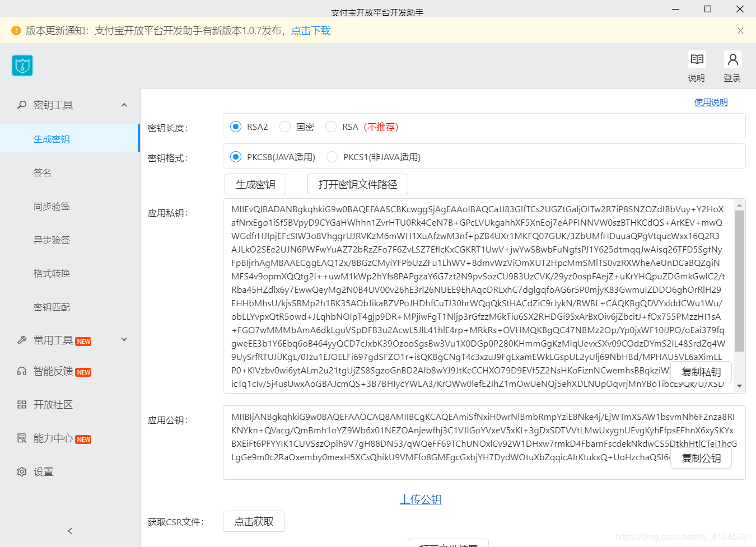Select the RSA2 key length option
The height and width of the screenshot is (547, 756).
coord(236,127)
